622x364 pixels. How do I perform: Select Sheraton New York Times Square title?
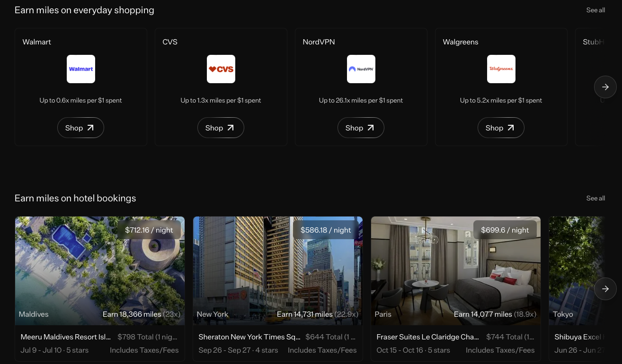tap(249, 337)
